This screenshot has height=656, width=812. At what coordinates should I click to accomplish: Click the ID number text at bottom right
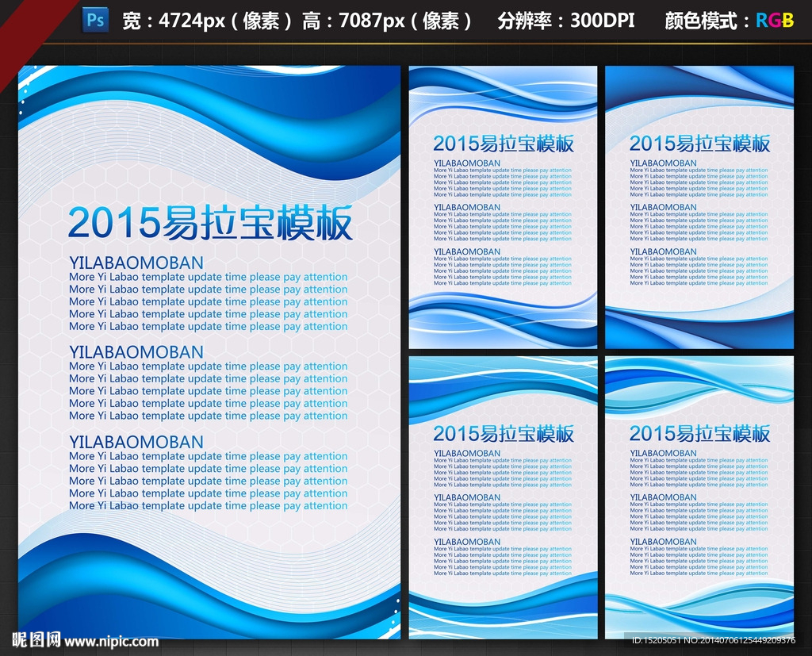[x=713, y=639]
